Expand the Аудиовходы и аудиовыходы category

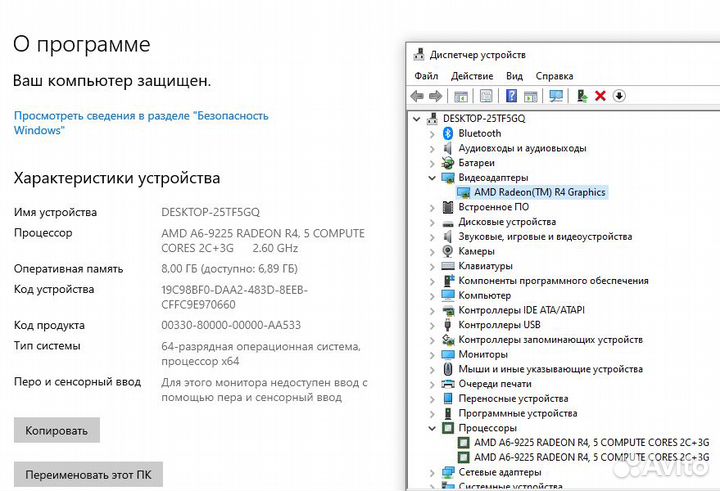coord(432,149)
